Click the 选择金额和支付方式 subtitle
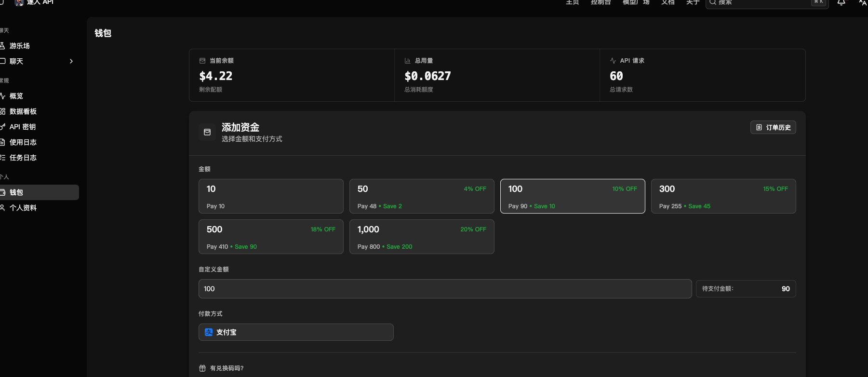This screenshot has height=377, width=868. tap(252, 139)
